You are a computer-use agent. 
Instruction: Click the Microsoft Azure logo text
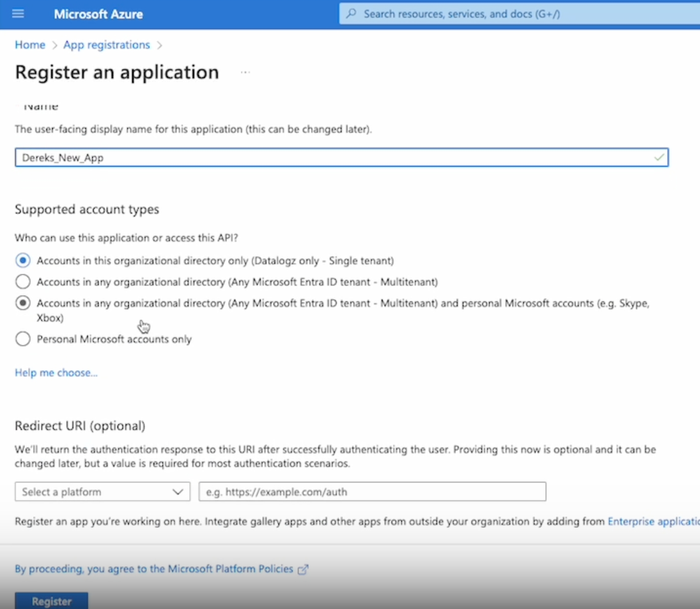98,14
